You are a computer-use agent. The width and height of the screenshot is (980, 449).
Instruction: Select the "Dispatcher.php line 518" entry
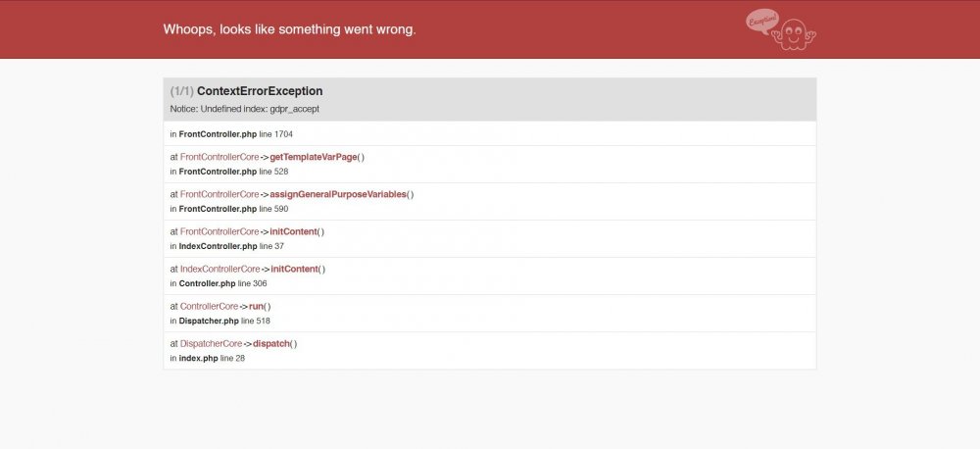click(220, 321)
